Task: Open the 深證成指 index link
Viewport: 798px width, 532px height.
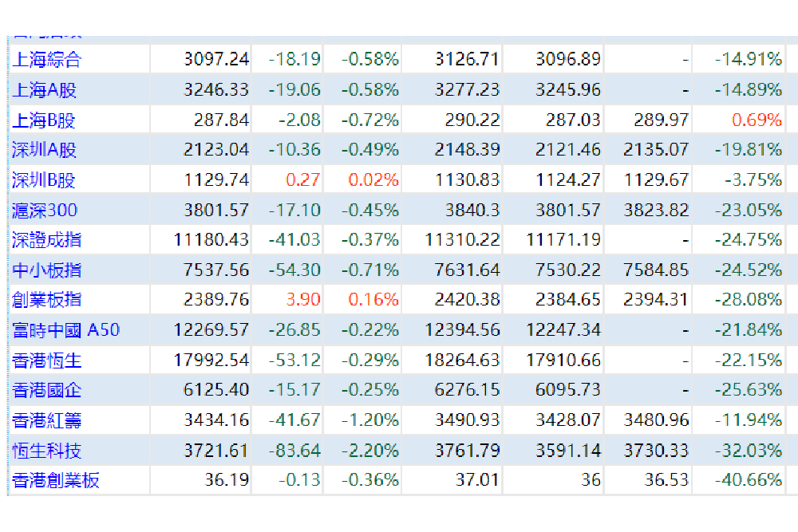Action: pyautogui.click(x=47, y=240)
